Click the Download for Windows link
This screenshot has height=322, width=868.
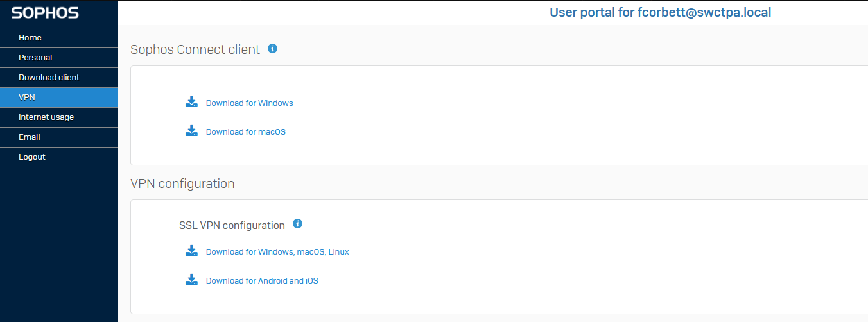click(x=249, y=103)
